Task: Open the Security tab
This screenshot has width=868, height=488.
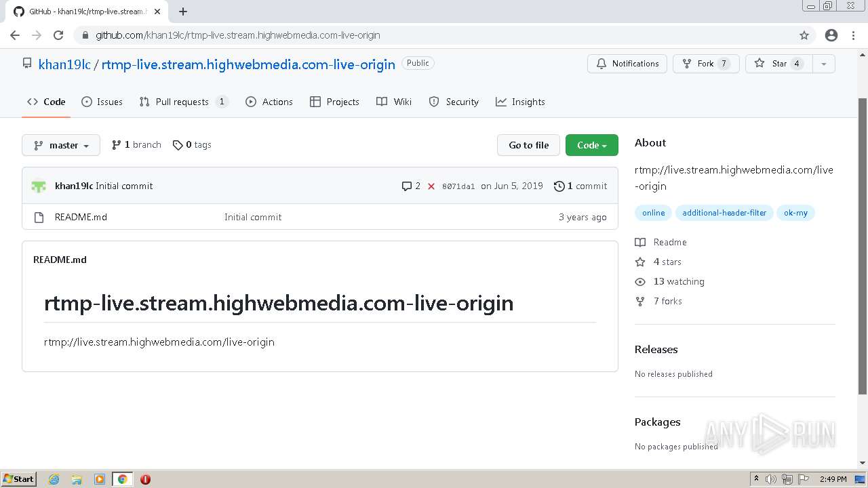Action: point(454,102)
